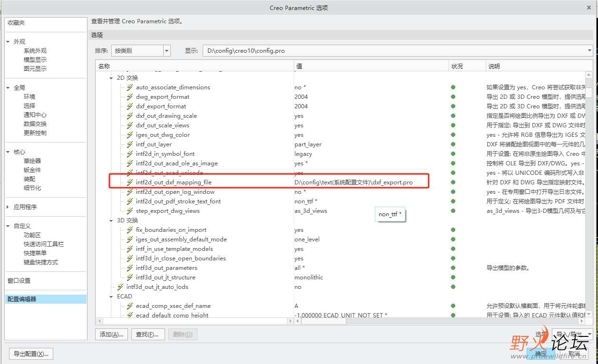Click lightning icon beside iges_out_assembly_default_mode
598x364 pixels.
130,239
